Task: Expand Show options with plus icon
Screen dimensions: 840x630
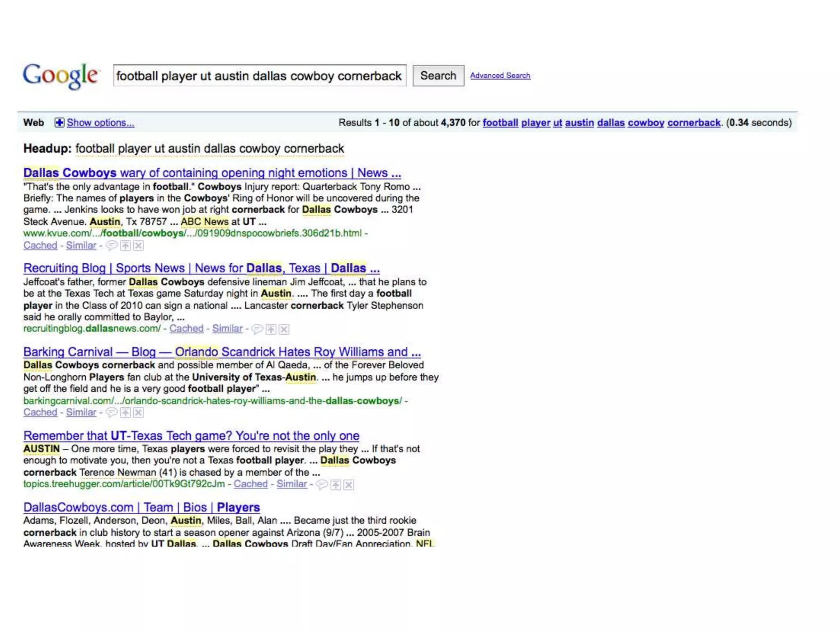Action: [x=59, y=123]
